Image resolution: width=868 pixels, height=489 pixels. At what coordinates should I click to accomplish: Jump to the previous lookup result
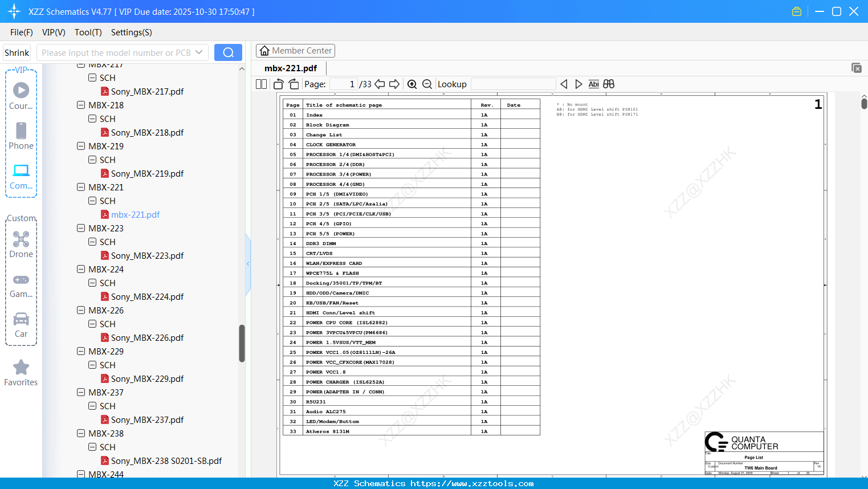coord(564,84)
